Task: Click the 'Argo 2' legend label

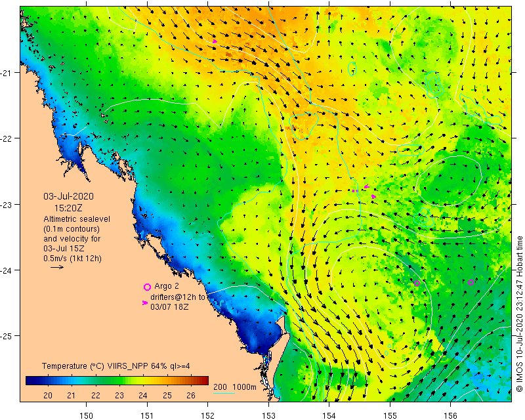Action: (x=167, y=286)
